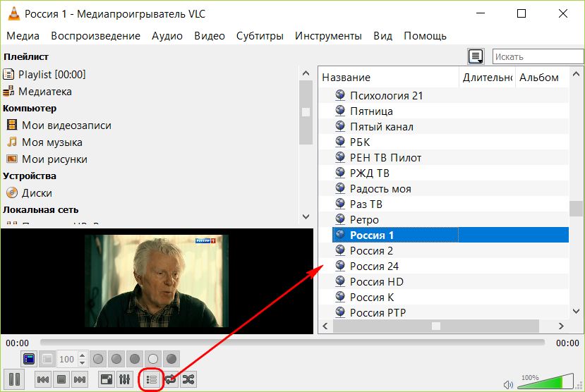Open the Видео menu
Screen dimensions: 585x392
point(210,36)
